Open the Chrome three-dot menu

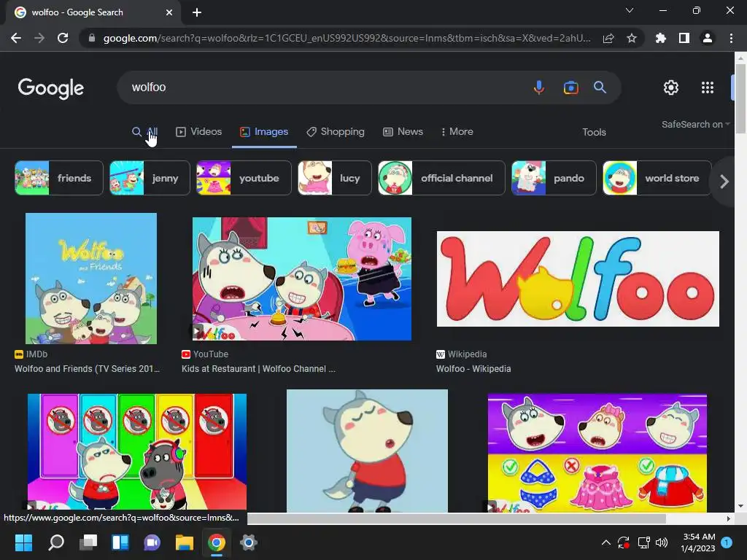731,38
